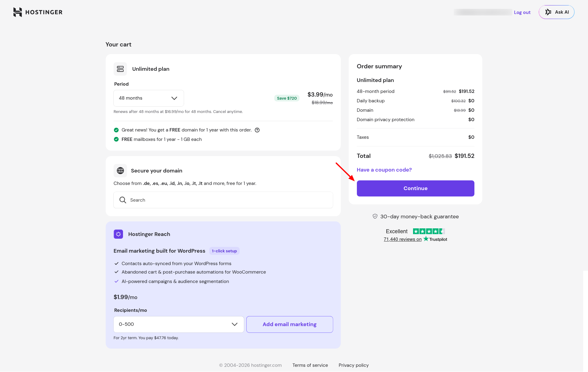Click the Trustpilot green star logo

coord(426,239)
